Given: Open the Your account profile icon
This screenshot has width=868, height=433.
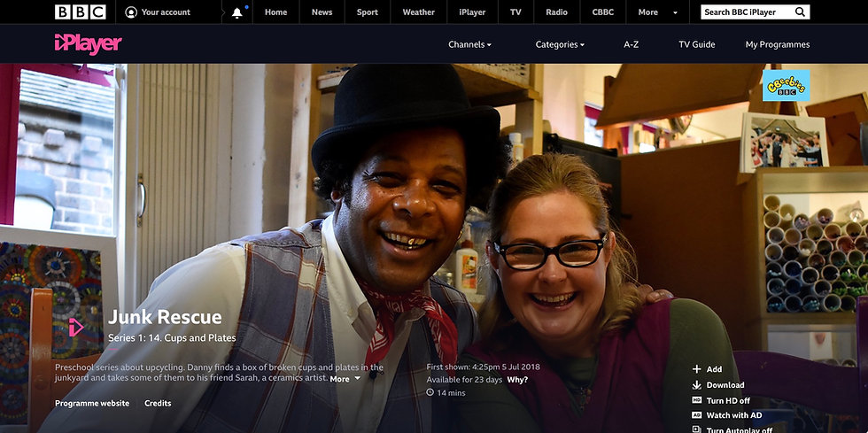Looking at the screenshot, I should click(x=131, y=12).
